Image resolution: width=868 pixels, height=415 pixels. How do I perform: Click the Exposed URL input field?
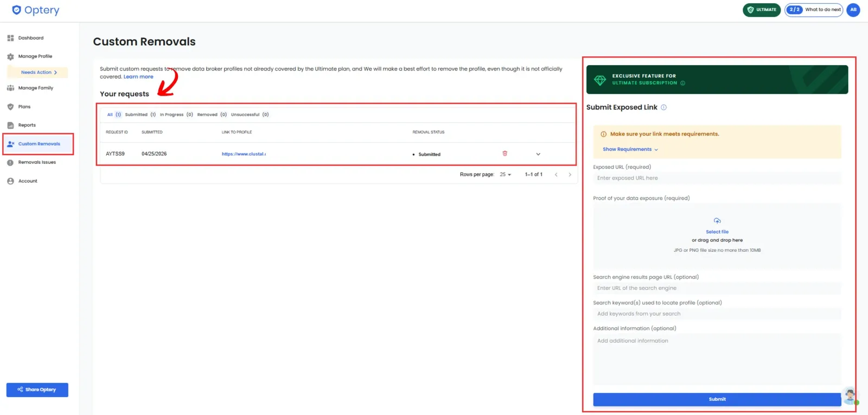point(717,178)
